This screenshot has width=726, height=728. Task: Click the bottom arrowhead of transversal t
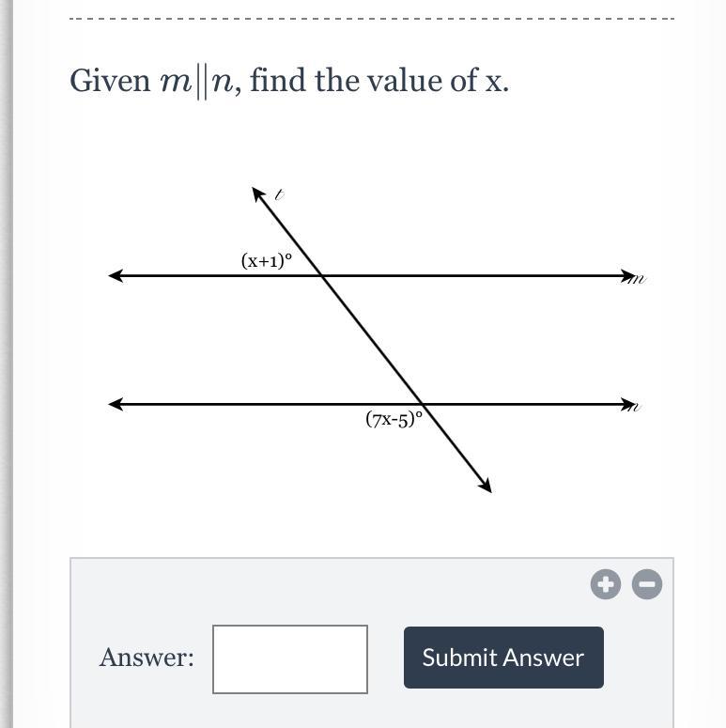point(485,486)
